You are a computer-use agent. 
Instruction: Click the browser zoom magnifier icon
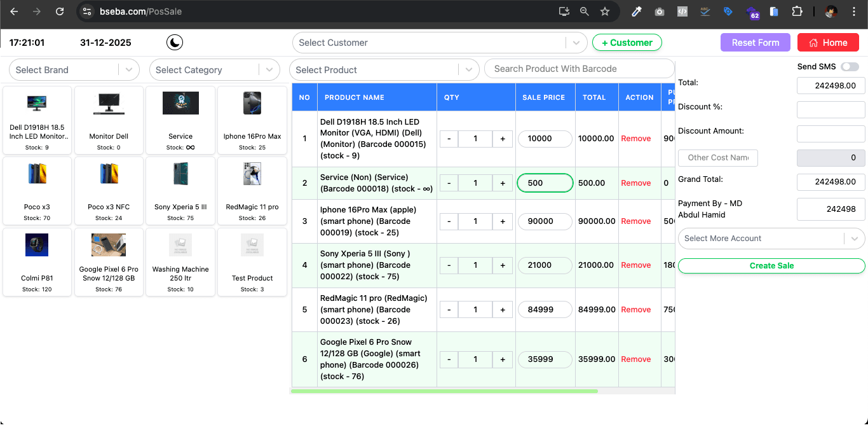(x=585, y=11)
